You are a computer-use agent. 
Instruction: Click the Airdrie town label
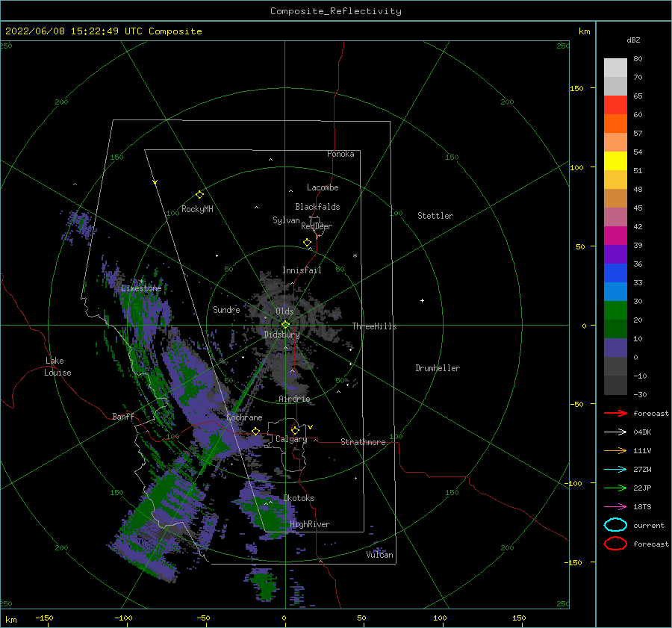(294, 399)
